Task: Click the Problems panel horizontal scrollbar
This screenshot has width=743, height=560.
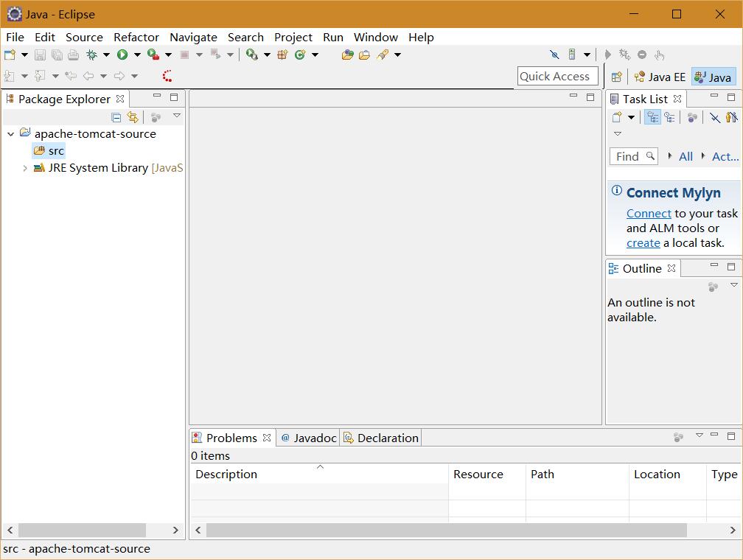Action: [446, 530]
